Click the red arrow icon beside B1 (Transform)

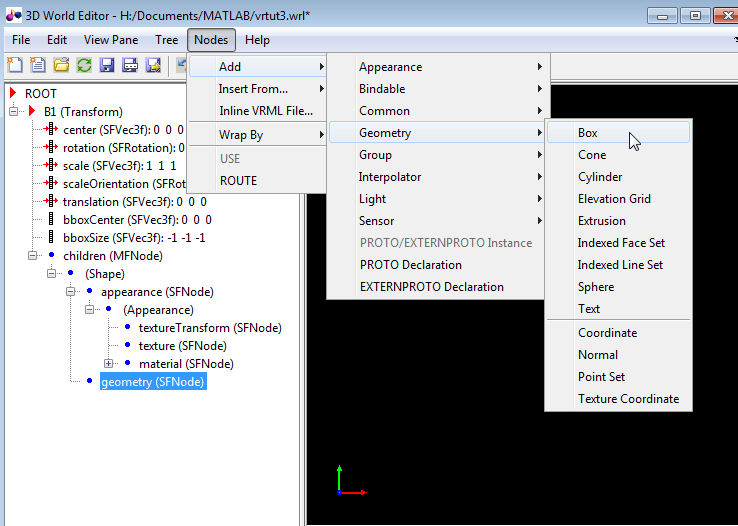tap(32, 112)
